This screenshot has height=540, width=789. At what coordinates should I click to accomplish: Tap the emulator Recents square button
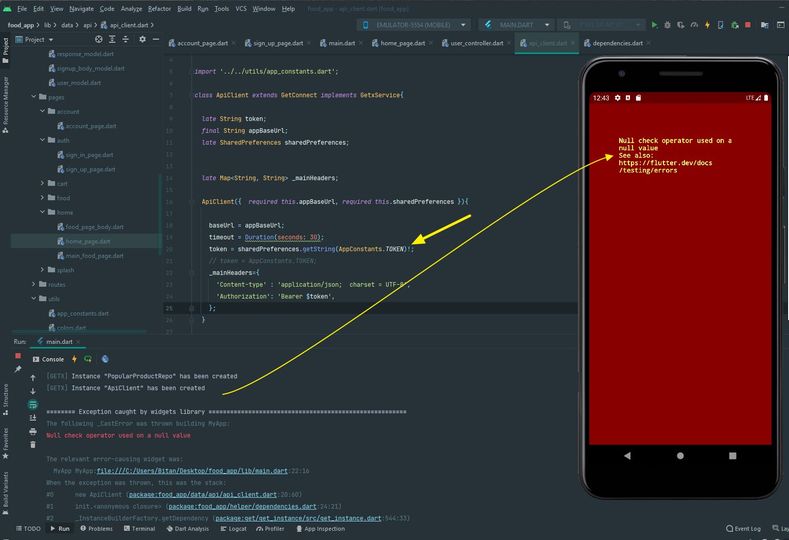[x=733, y=456]
